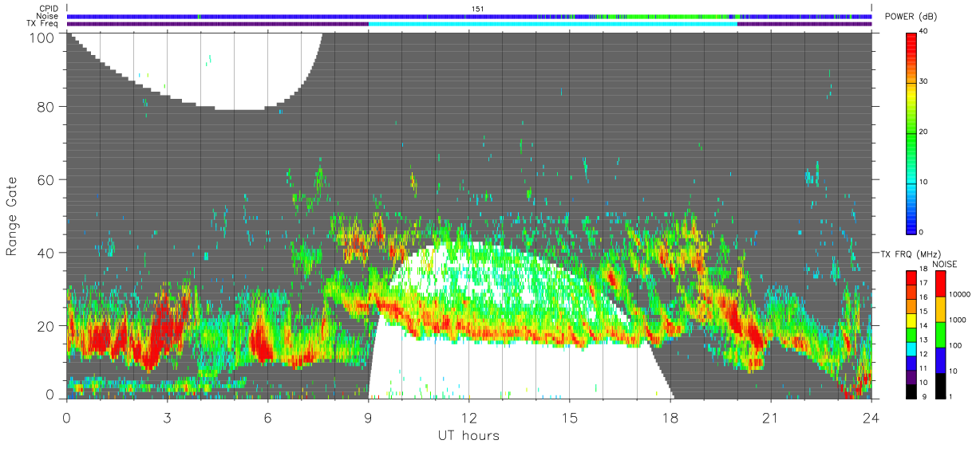Click the 80 tick on Range Gate axis
The image size is (980, 452).
point(46,106)
